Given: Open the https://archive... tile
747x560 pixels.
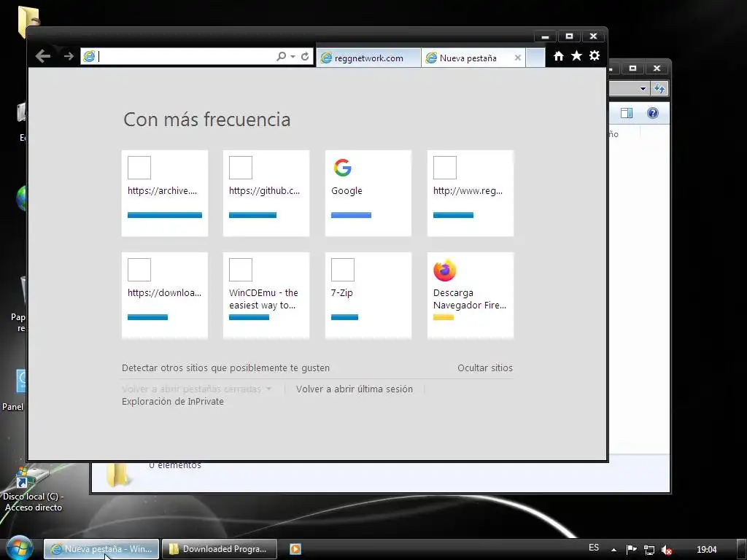Looking at the screenshot, I should tap(165, 193).
